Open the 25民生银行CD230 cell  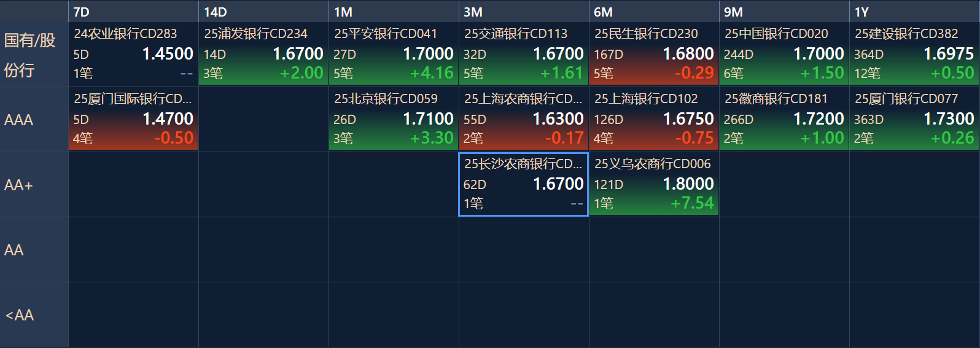654,54
